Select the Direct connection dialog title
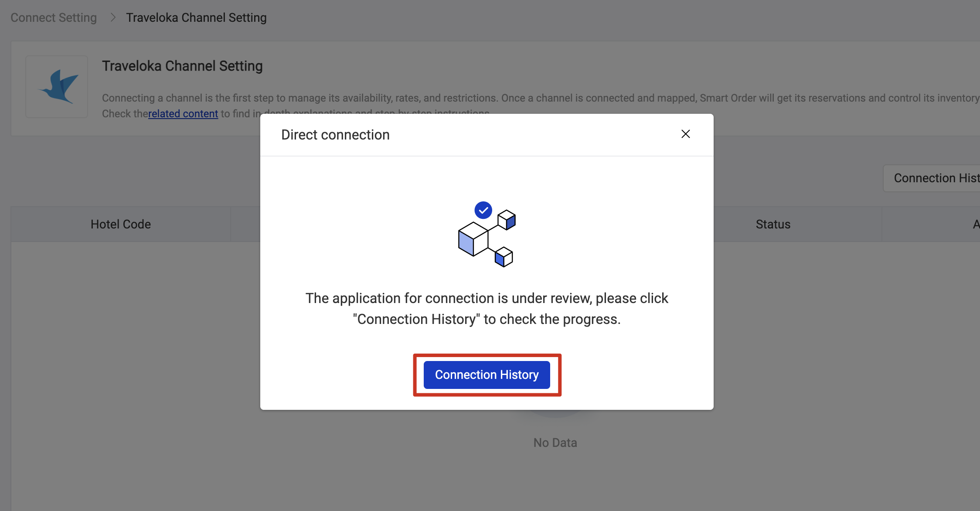 (x=335, y=134)
